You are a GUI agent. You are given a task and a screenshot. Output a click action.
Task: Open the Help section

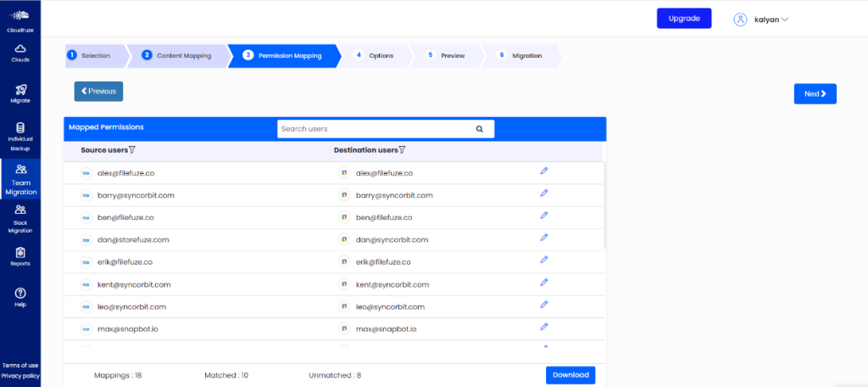pos(20,297)
